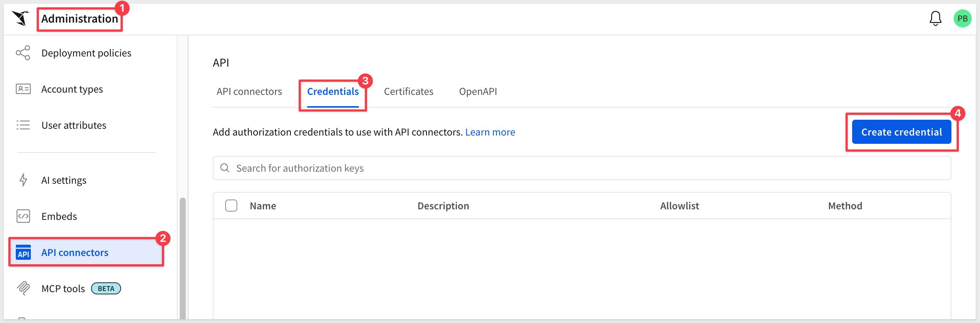Click the AI settings lightning icon

tap(23, 180)
